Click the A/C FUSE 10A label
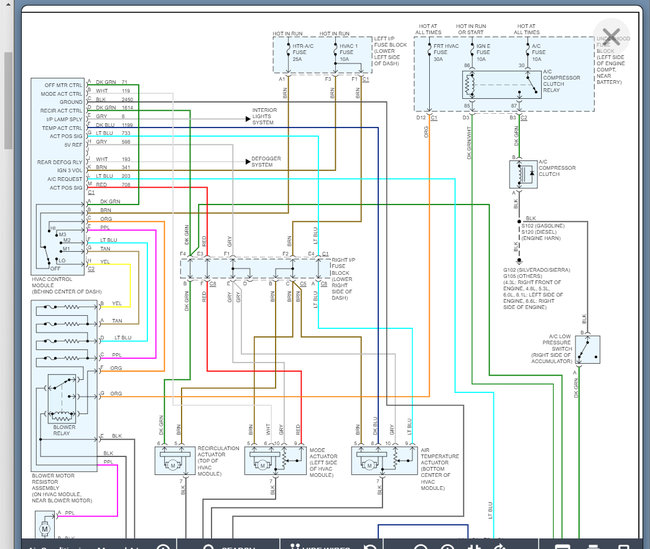This screenshot has height=549, width=650. click(538, 53)
